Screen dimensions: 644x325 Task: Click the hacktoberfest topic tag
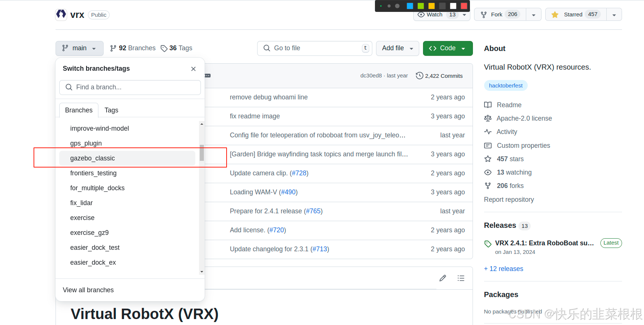pyautogui.click(x=506, y=86)
